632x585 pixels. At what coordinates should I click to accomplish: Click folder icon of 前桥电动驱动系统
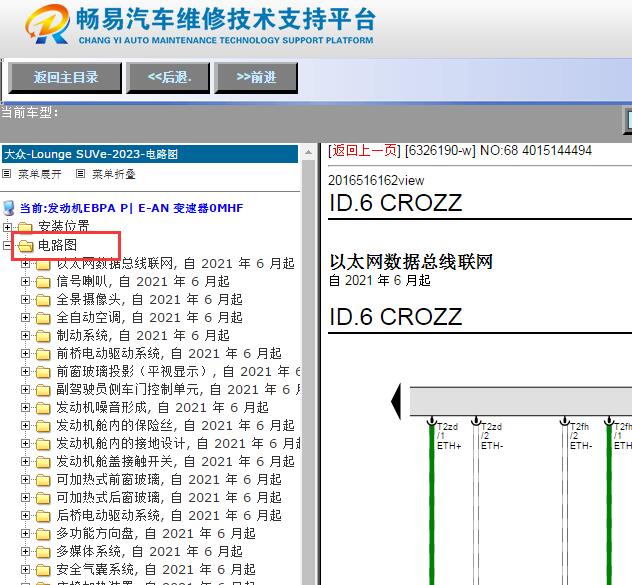coord(43,354)
